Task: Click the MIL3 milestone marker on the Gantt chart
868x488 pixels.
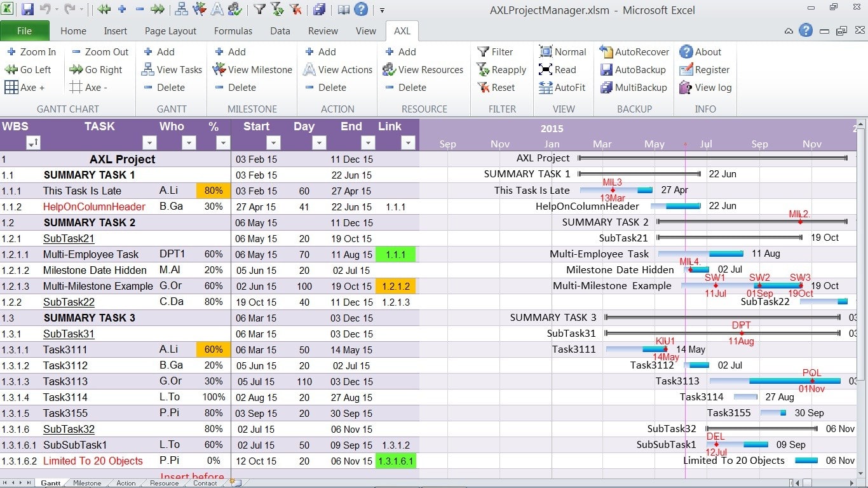Action: coord(613,189)
